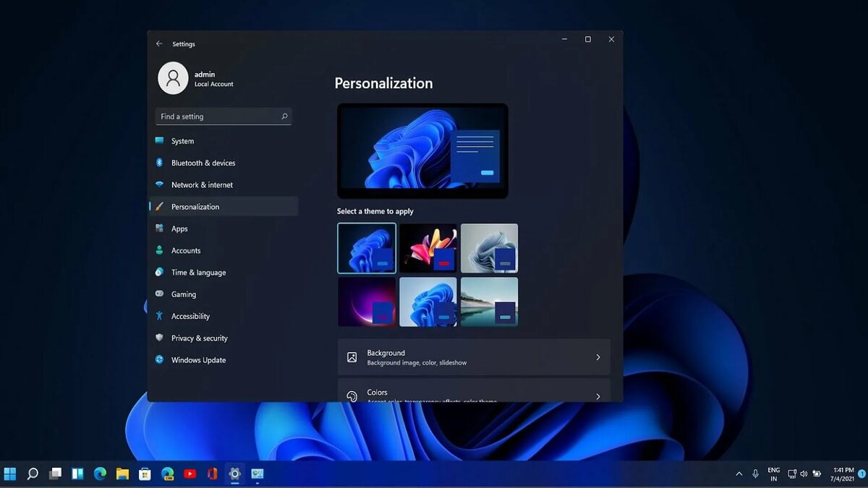Open Gaming settings via the Xbox icon

160,294
